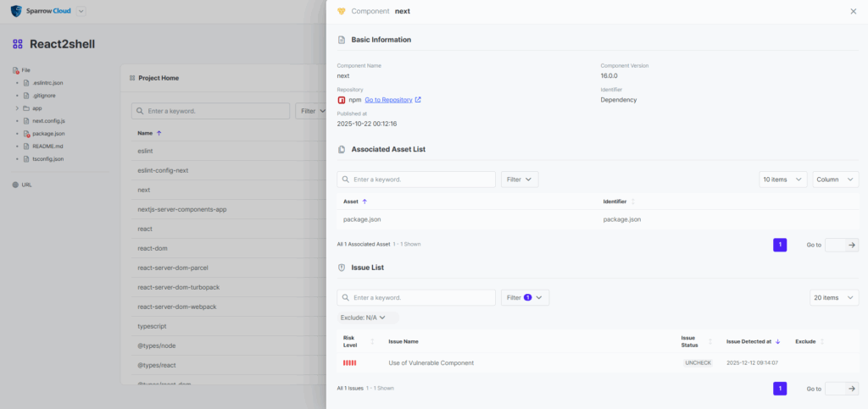Open the Sparrow Cloud dropdown chevron
This screenshot has width=868, height=409.
pos(81,11)
